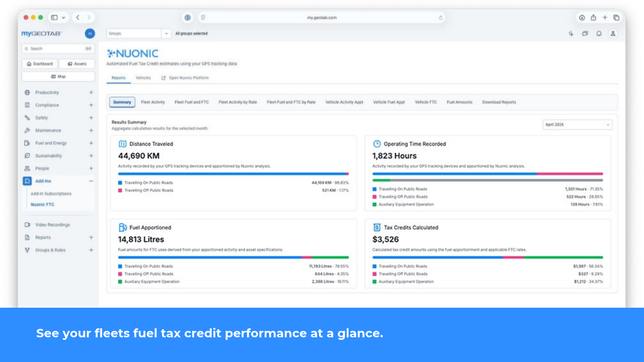644x362 pixels.
Task: Expand the Fuel and Energy menu plus
Action: point(91,143)
